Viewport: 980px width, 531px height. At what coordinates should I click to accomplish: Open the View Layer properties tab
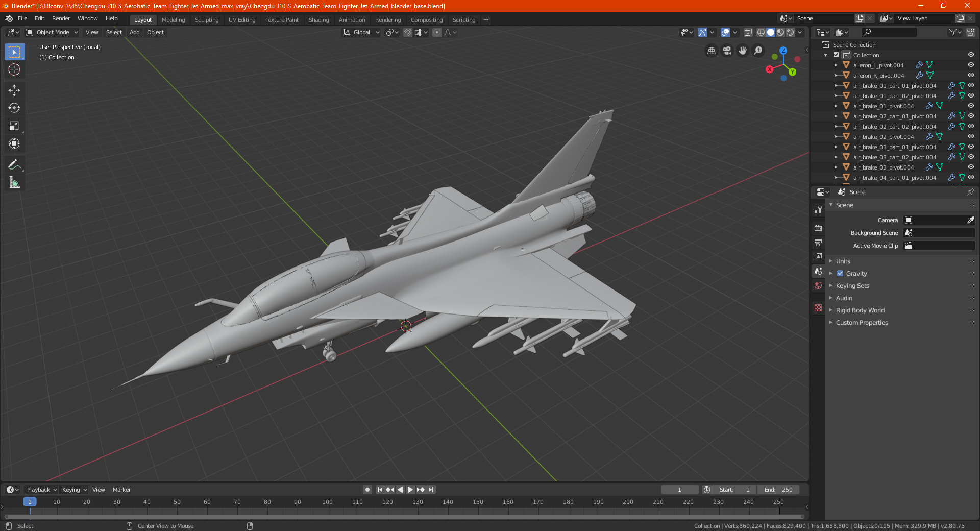point(818,256)
